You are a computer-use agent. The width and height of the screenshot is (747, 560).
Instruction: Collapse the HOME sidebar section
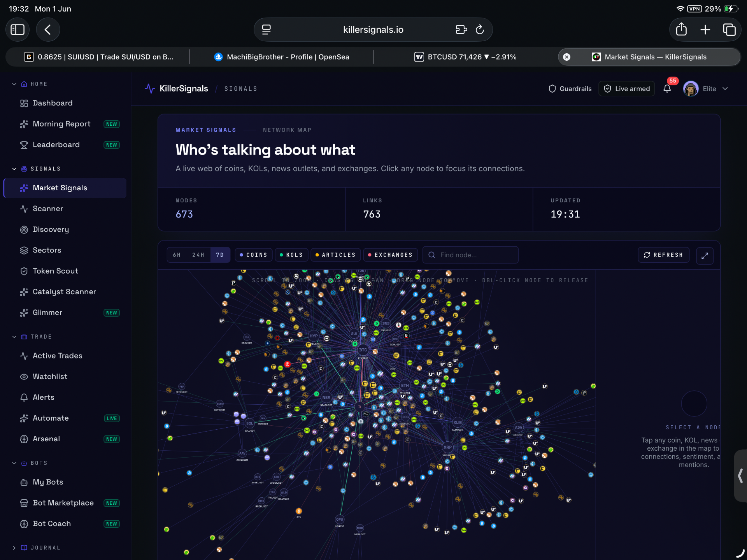pos(14,84)
